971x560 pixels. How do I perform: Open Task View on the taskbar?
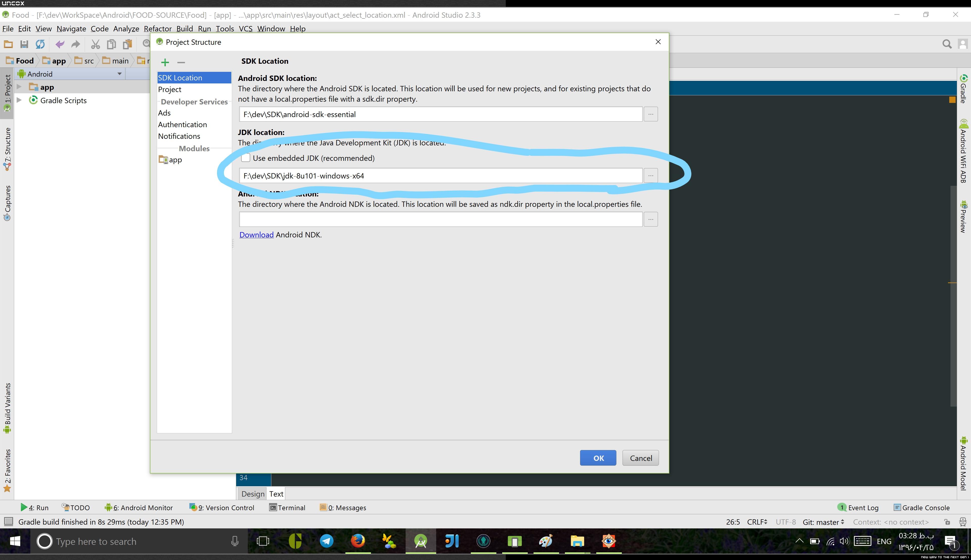point(263,541)
